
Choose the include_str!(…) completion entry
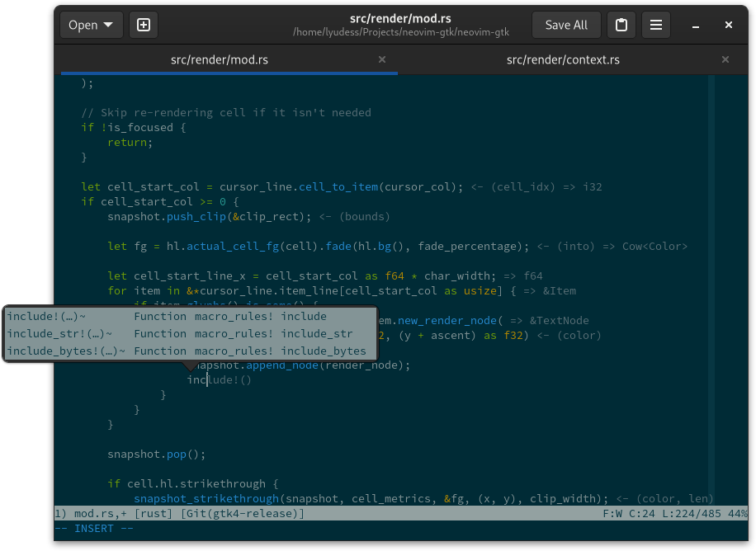tap(191, 333)
